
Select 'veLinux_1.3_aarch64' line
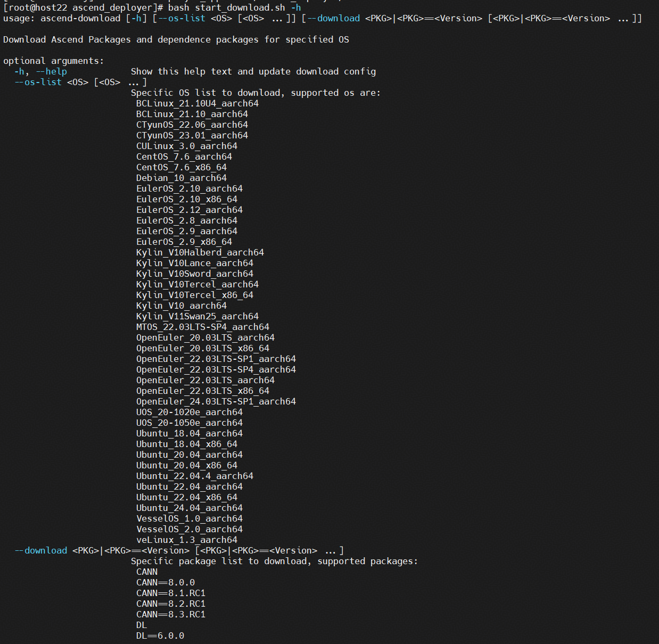187,540
